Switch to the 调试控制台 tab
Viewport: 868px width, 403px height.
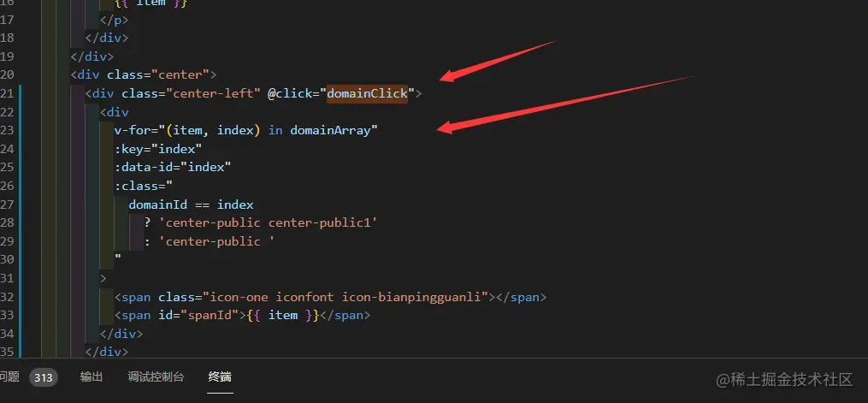[x=156, y=377]
